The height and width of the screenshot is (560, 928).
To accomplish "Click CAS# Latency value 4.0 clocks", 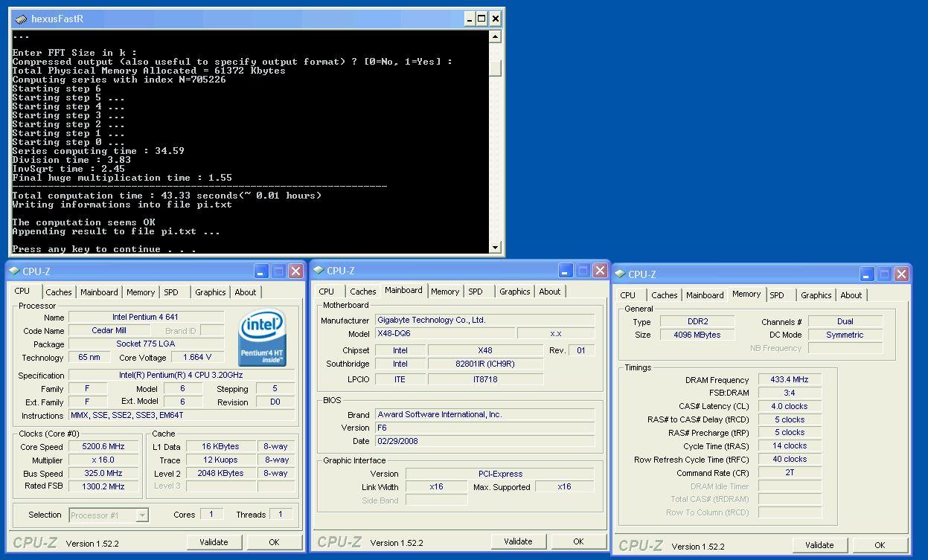I will tap(790, 406).
